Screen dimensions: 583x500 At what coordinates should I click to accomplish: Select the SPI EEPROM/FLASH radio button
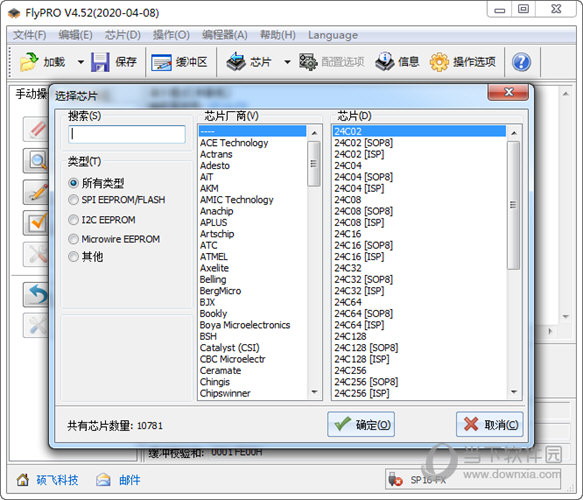pos(73,200)
